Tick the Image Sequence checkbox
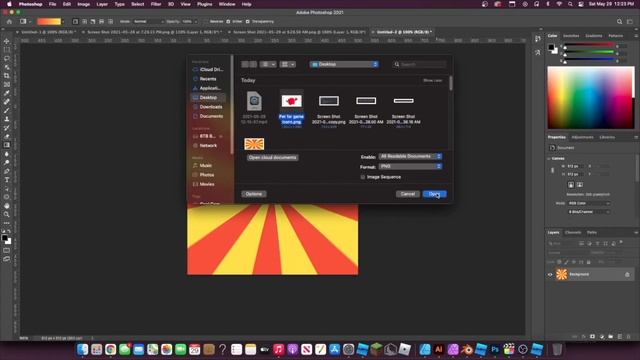The image size is (640, 360). [362, 177]
